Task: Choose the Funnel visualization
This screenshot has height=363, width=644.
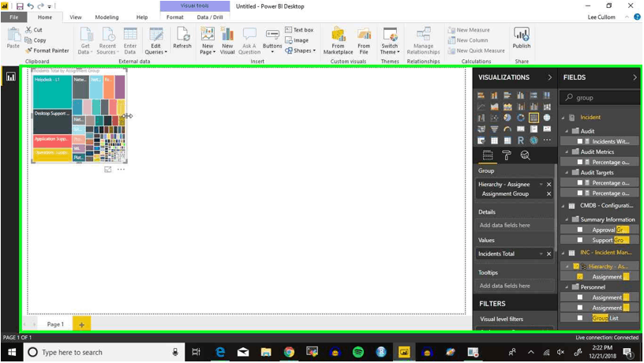Action: pyautogui.click(x=494, y=129)
